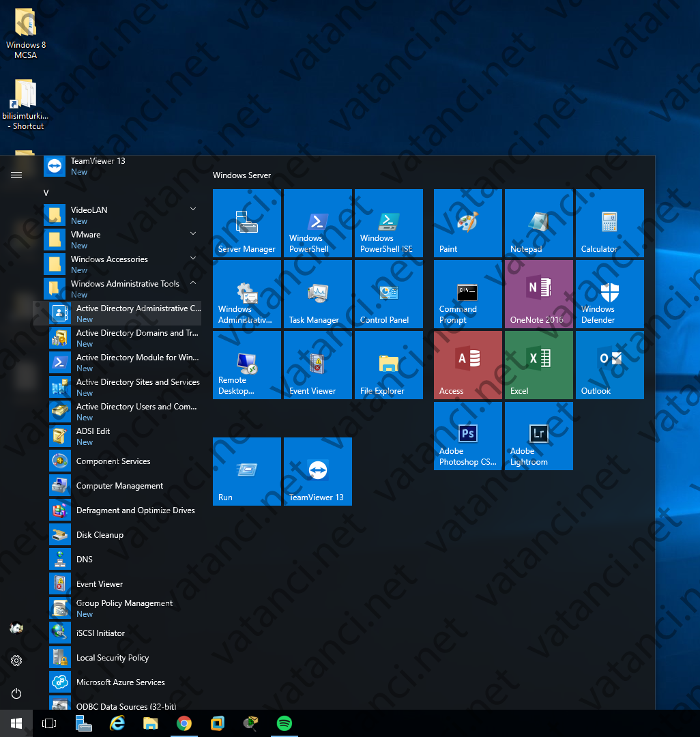Launch Excel from the Start tiles
Image resolution: width=700 pixels, height=737 pixels.
[538, 364]
